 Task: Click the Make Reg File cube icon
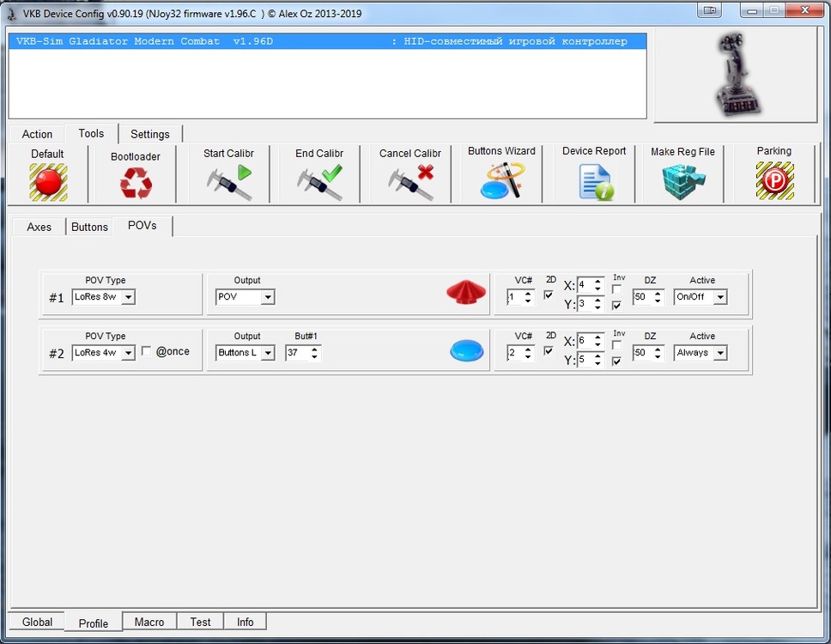[683, 182]
